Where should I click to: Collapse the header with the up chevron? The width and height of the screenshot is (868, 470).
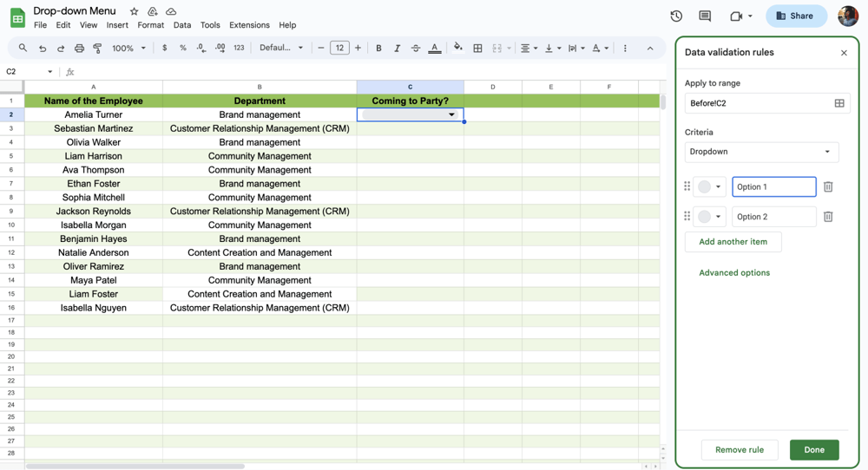point(650,48)
